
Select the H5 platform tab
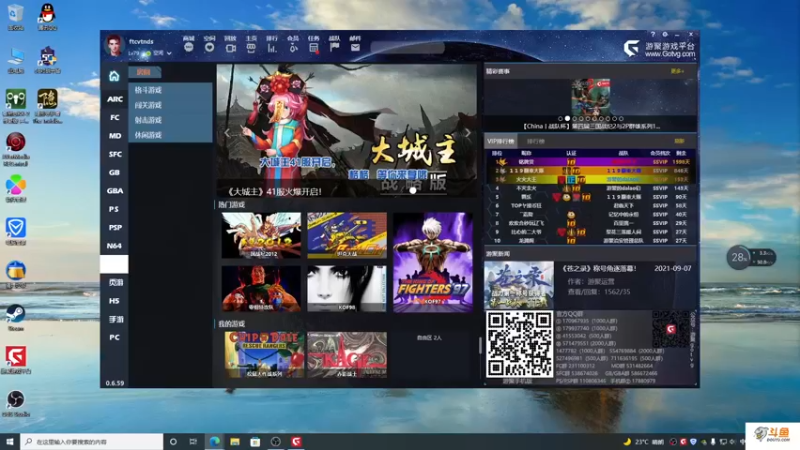click(x=114, y=301)
